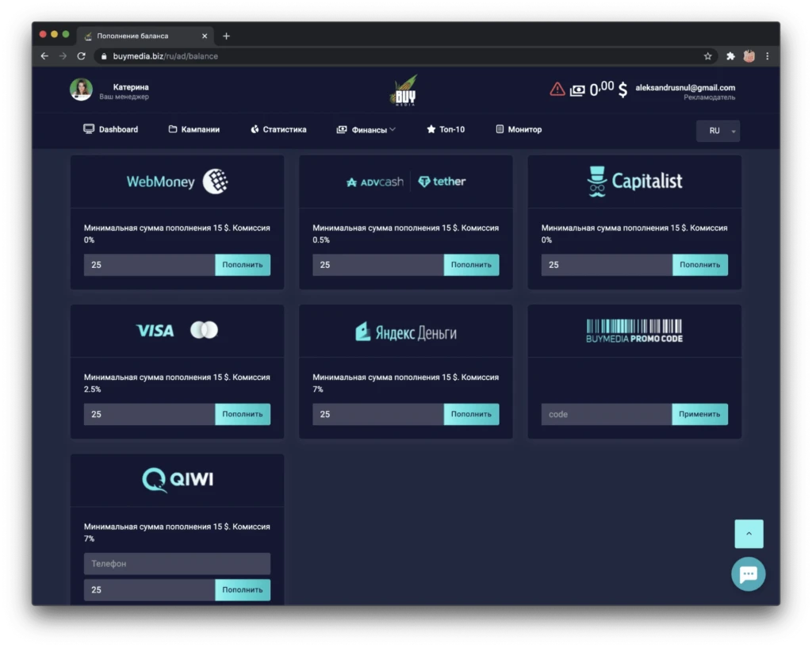Open the live chat bubble

(748, 574)
